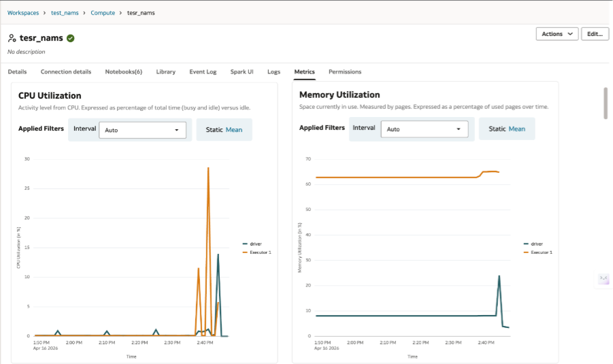613x364 pixels.
Task: Open the Actions dropdown menu
Action: point(557,34)
